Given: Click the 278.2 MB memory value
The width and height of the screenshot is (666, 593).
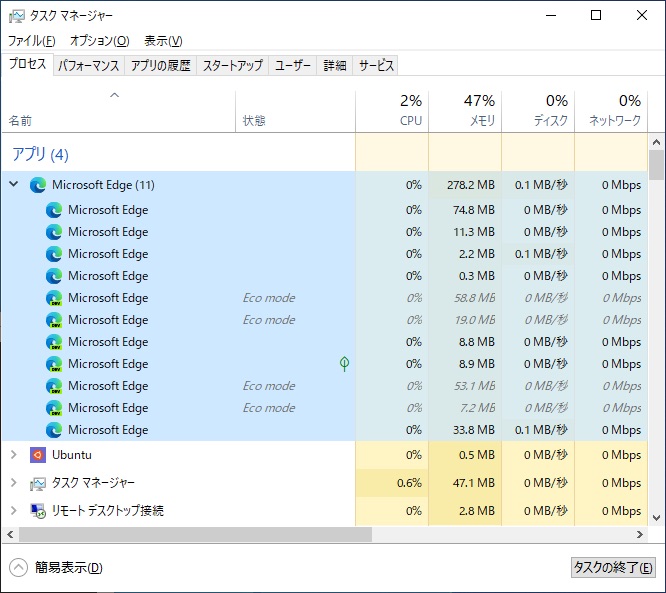Looking at the screenshot, I should point(471,185).
